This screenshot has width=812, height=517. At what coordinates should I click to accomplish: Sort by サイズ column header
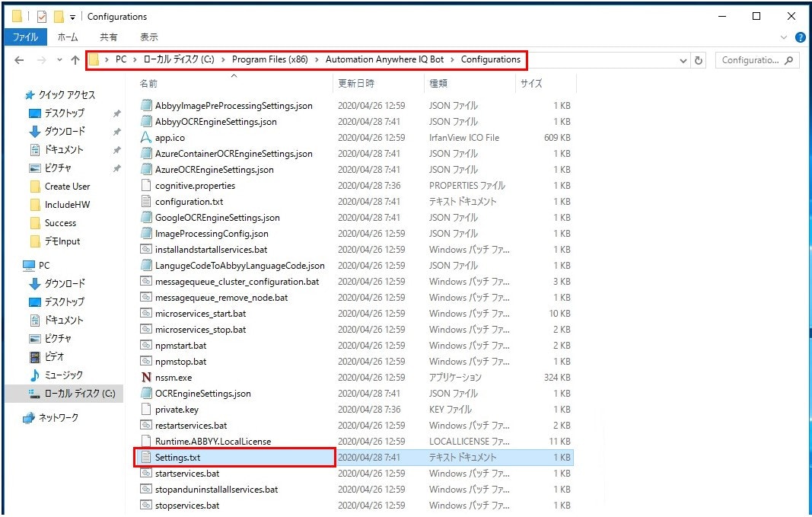[x=531, y=84]
